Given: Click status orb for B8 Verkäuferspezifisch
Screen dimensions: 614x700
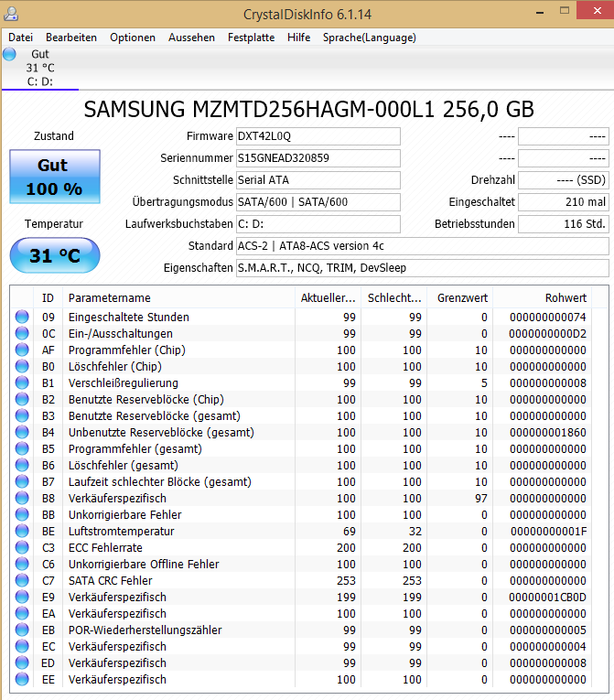Looking at the screenshot, I should point(22,498).
